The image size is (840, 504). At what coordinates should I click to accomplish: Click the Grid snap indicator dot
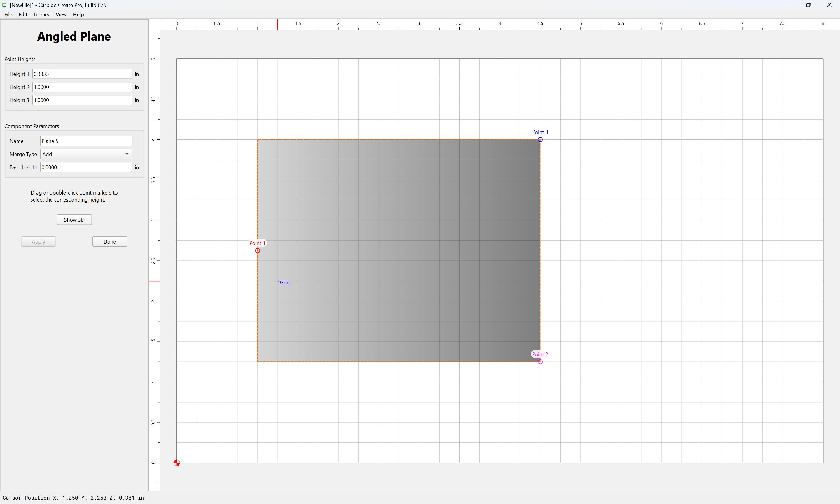[278, 281]
